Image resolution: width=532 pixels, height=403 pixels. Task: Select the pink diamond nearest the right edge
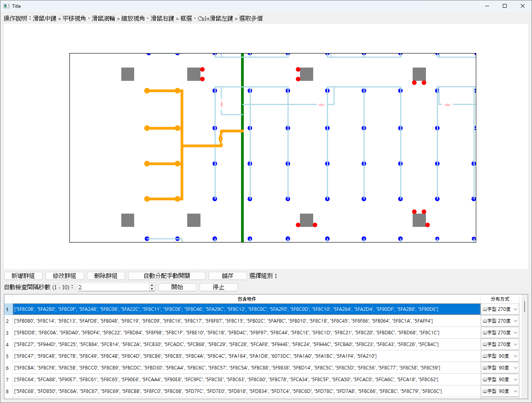(447, 105)
